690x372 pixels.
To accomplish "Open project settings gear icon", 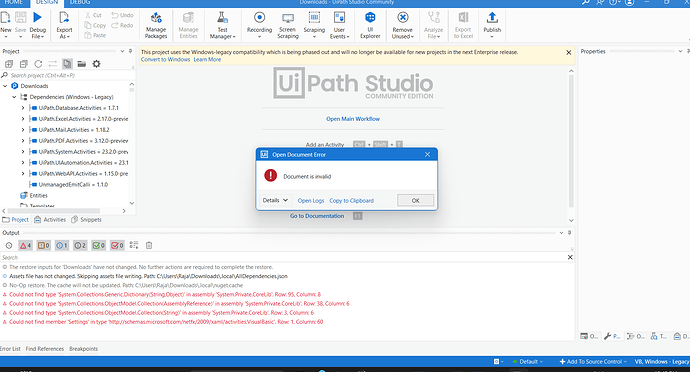I will [x=96, y=64].
